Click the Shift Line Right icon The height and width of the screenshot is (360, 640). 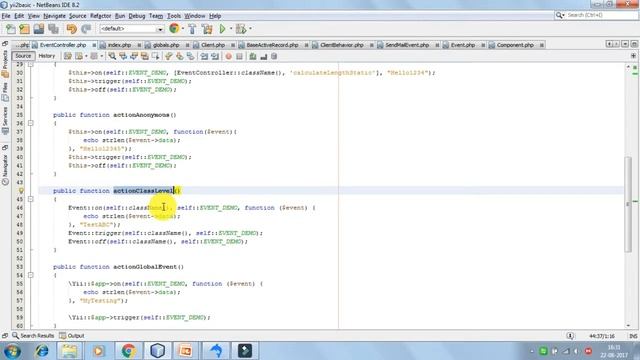tap(215, 56)
